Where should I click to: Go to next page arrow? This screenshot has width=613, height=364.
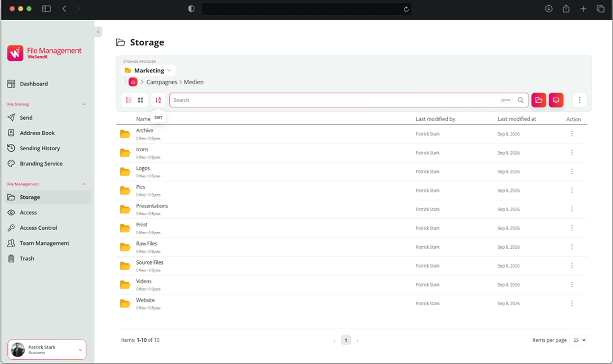click(357, 341)
